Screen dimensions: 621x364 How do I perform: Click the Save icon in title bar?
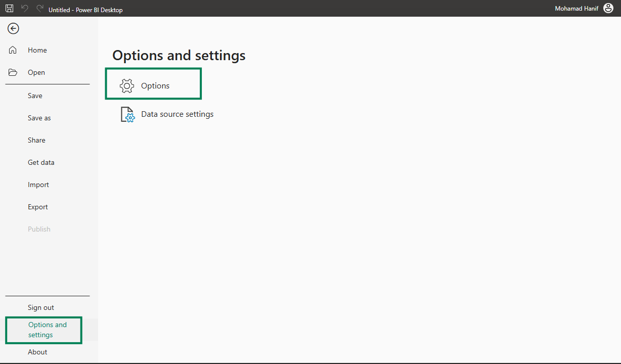[9, 9]
